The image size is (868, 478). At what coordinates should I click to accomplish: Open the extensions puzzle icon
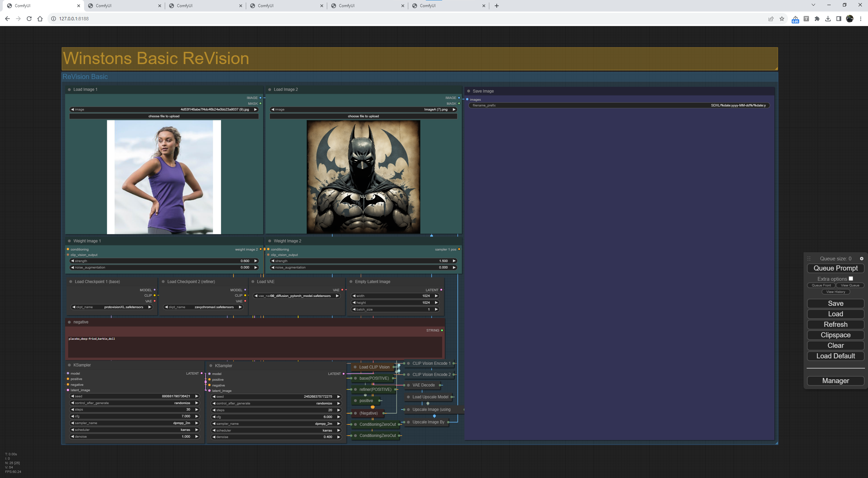click(817, 19)
